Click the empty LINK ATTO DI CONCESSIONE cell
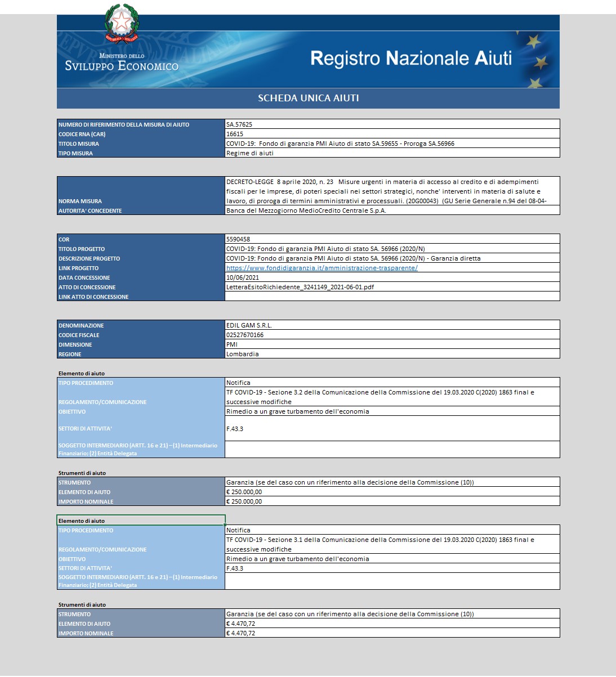Screen dimensions: 616x677 point(392,297)
